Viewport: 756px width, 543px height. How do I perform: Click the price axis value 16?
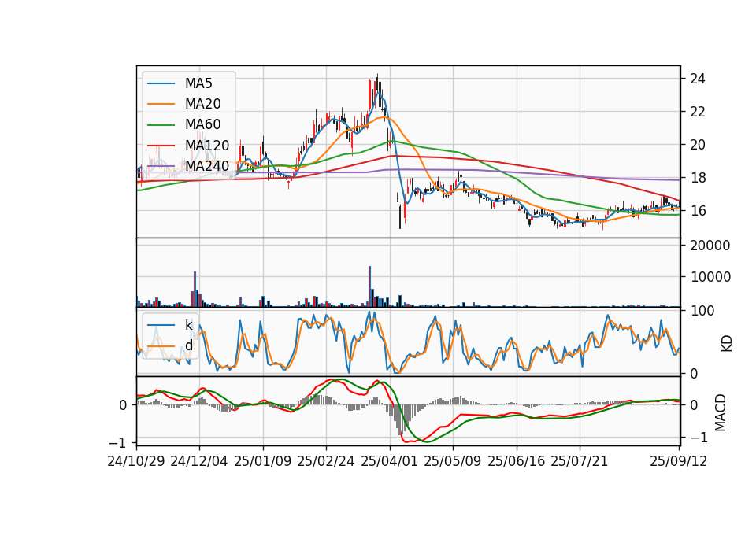697,211
